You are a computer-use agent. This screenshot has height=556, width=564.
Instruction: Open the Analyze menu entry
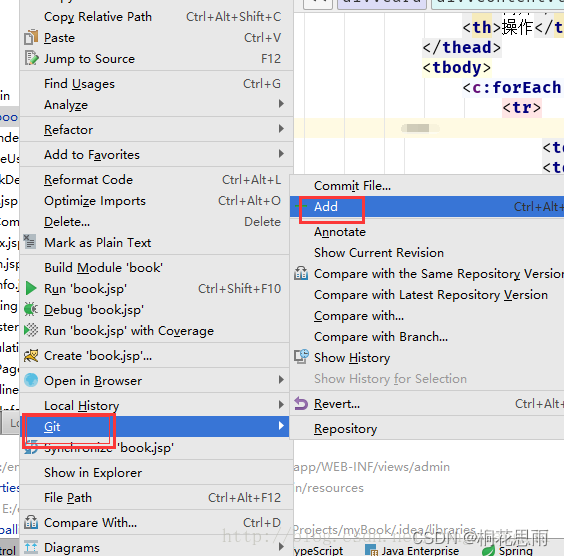pyautogui.click(x=156, y=105)
